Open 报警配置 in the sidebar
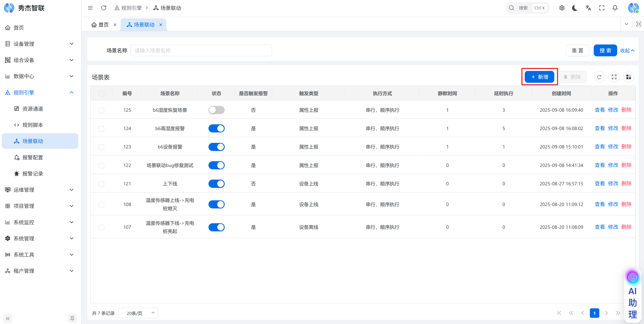Image resolution: width=644 pixels, height=324 pixels. (33, 157)
